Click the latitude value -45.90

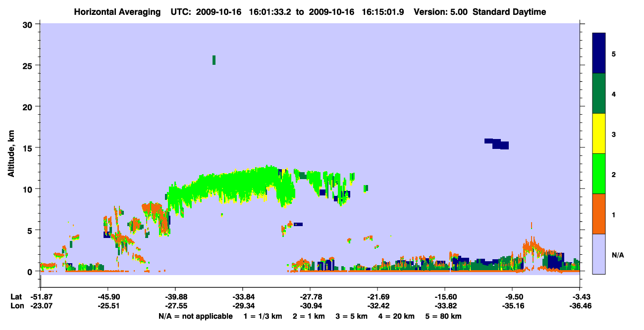point(108,296)
